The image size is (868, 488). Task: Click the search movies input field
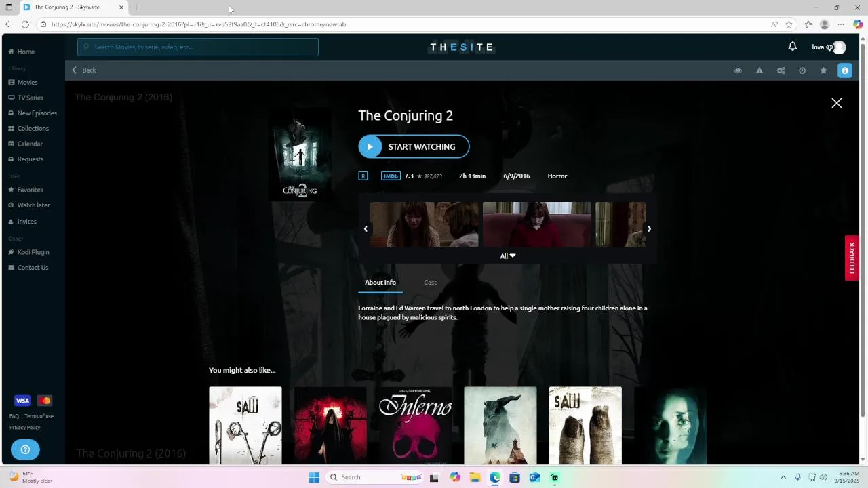[x=198, y=47]
